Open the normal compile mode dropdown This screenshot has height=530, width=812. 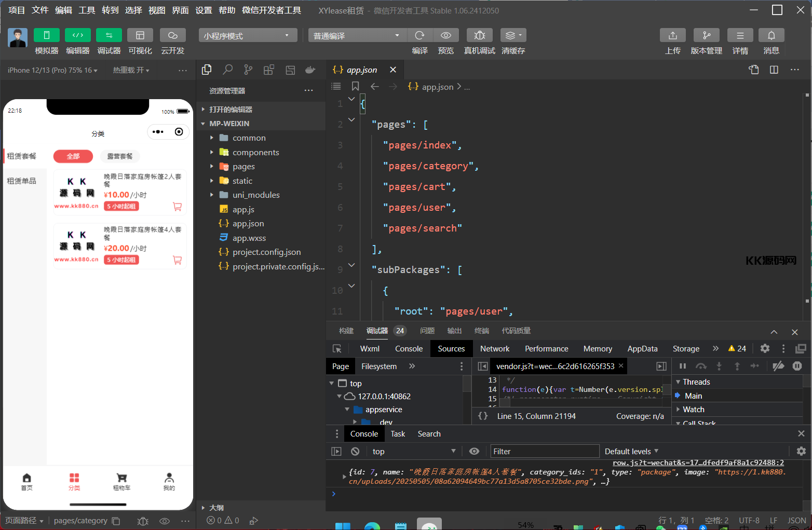pyautogui.click(x=357, y=35)
